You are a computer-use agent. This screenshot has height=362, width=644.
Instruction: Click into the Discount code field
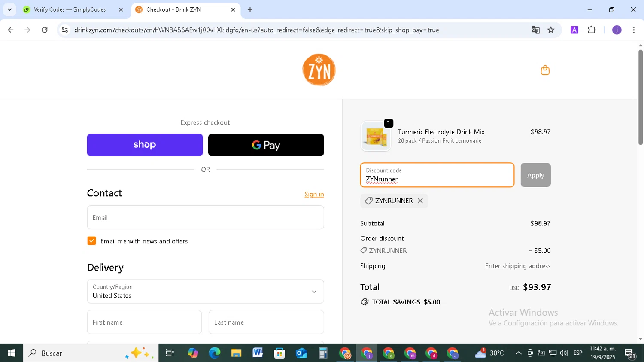[437, 175]
